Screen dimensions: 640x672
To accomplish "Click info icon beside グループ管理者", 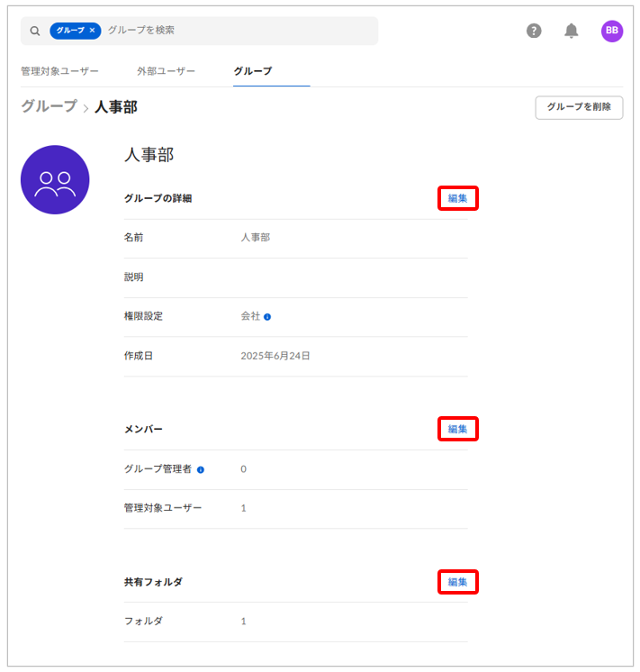I will pos(201,469).
